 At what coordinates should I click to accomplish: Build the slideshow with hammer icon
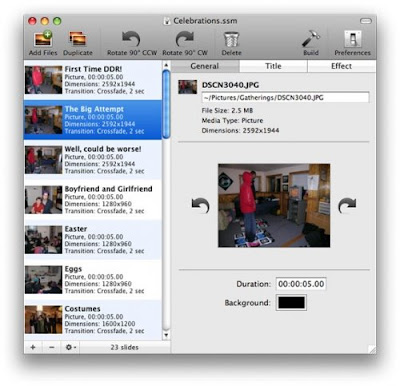pos(311,39)
